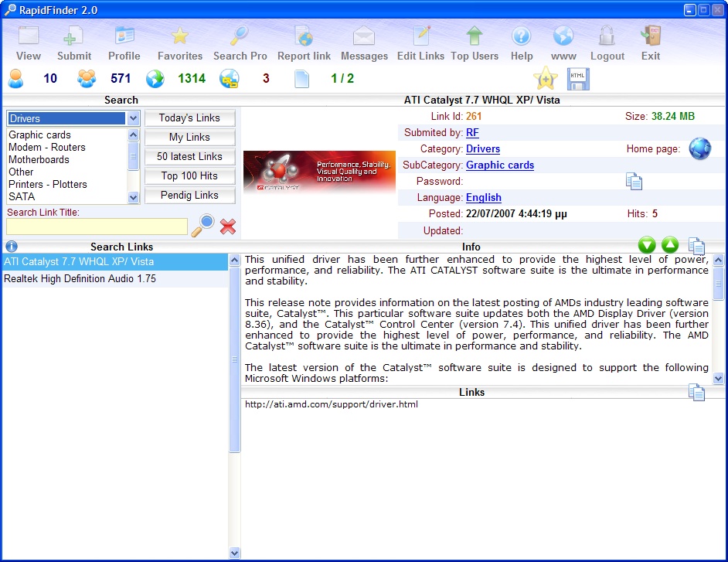Follow the Graphic cards subcategory link
The image size is (728, 562).
click(500, 165)
